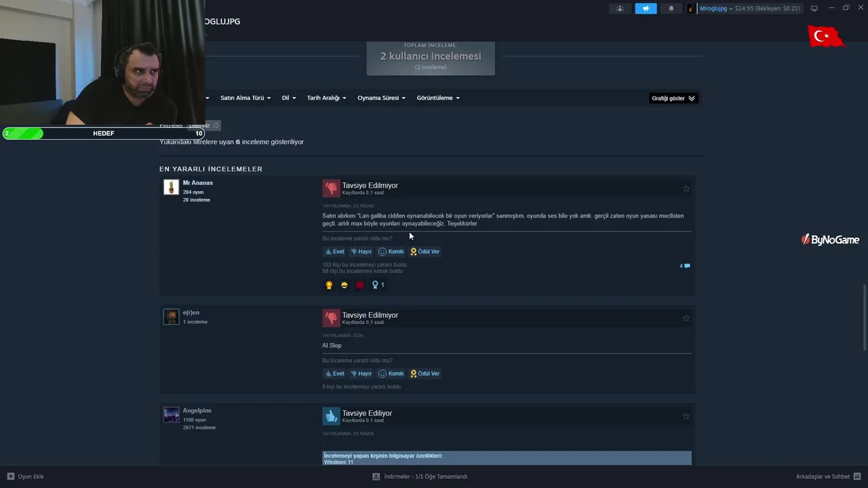Open İndirmeler downloads status
The height and width of the screenshot is (488, 868).
425,476
